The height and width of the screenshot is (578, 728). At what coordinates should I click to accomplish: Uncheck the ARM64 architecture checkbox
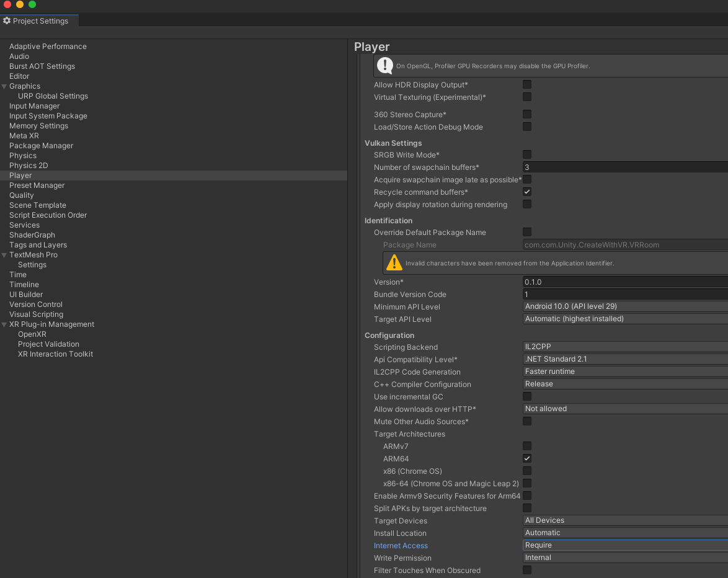pyautogui.click(x=527, y=458)
